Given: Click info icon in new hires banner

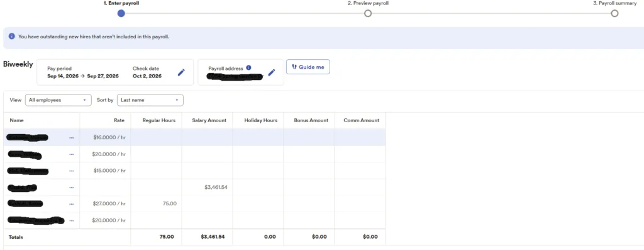Looking at the screenshot, I should (11, 36).
